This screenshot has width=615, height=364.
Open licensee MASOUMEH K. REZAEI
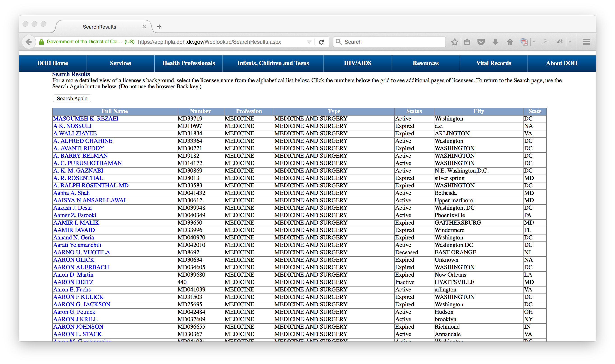click(86, 119)
